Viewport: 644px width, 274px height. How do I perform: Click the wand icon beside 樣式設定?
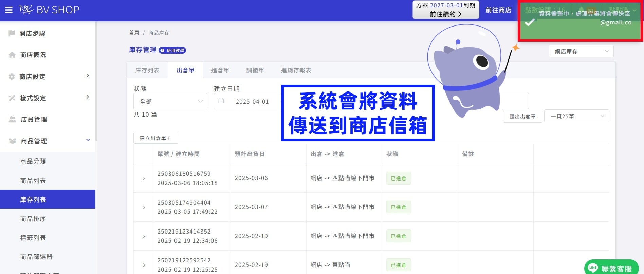[12, 98]
